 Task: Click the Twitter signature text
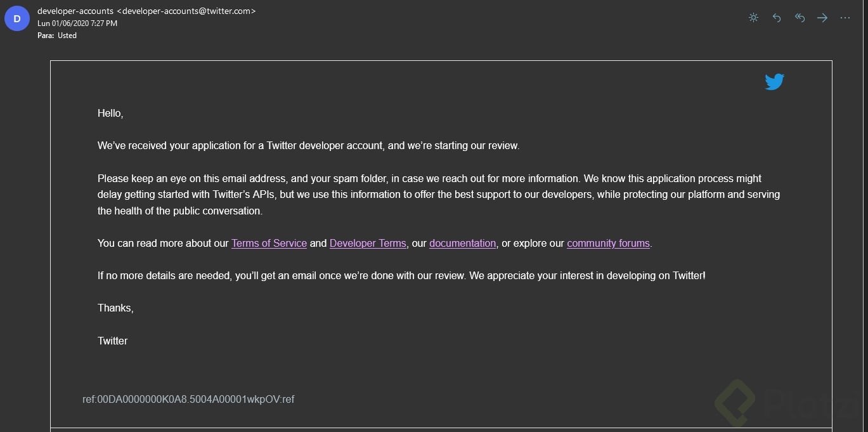(x=113, y=341)
